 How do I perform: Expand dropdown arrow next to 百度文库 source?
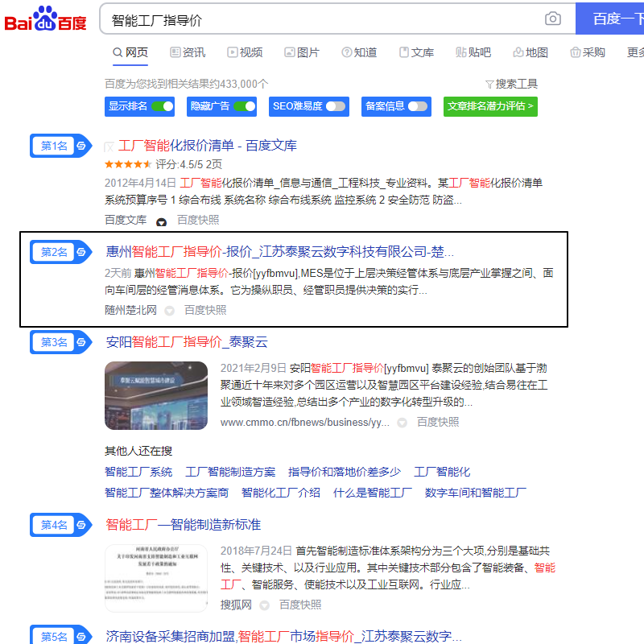(x=162, y=222)
